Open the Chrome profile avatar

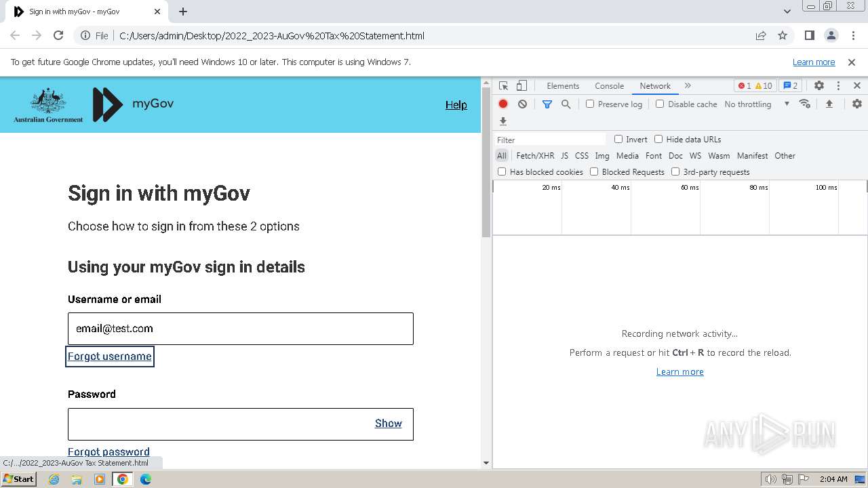(x=831, y=36)
